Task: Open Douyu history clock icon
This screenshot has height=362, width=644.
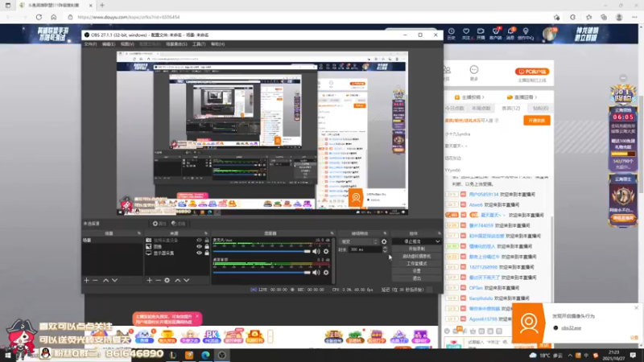Action: click(x=452, y=33)
